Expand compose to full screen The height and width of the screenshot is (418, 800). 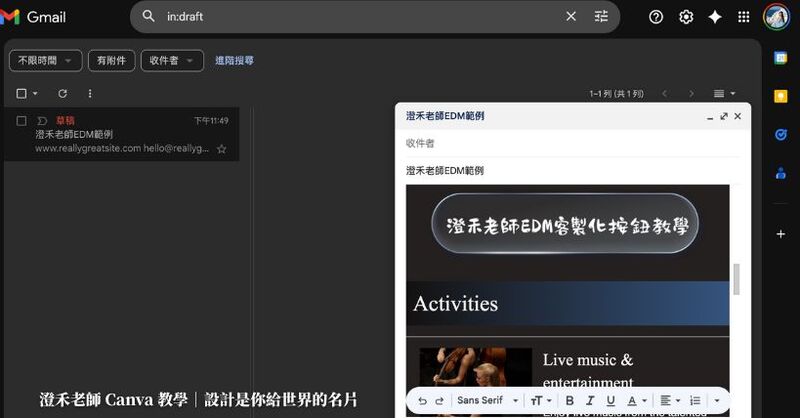point(723,116)
